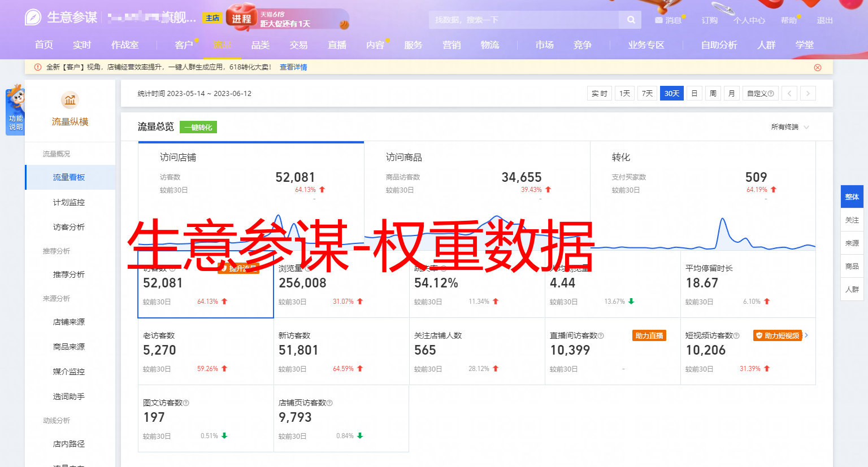Viewport: 868px width, 467px height.
Task: Open the 实时 nav menu item
Action: click(82, 45)
